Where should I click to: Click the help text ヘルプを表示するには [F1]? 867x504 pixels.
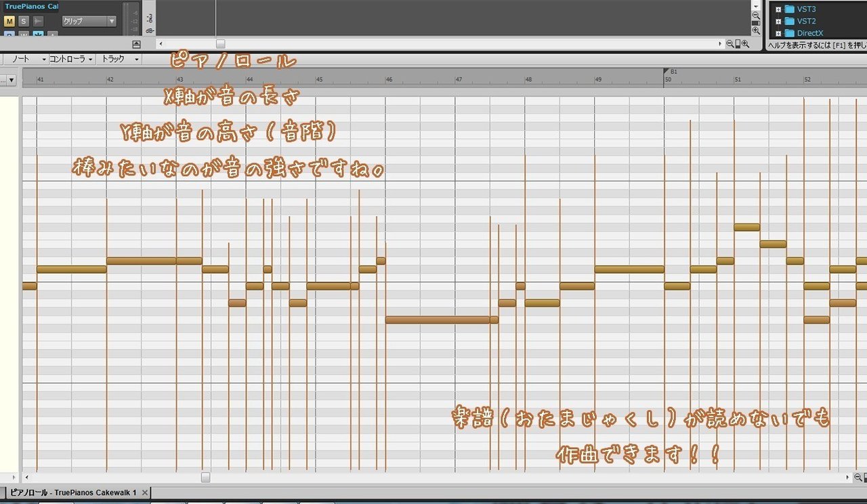(816, 45)
